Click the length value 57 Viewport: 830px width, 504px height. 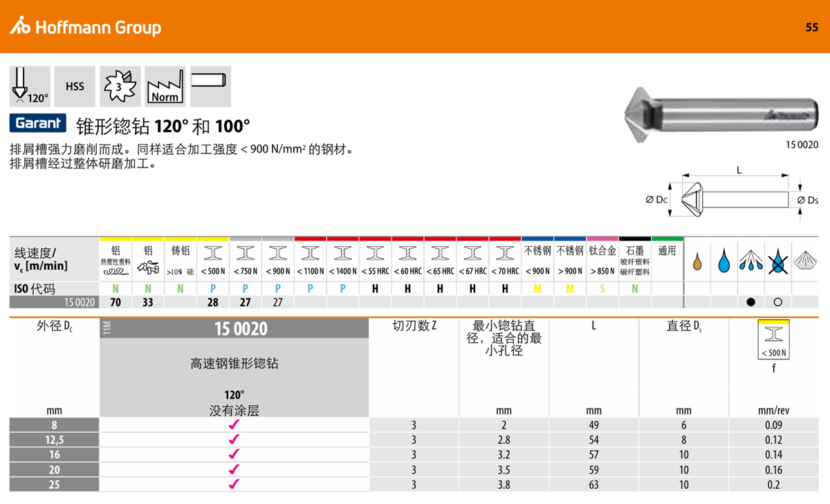click(593, 454)
